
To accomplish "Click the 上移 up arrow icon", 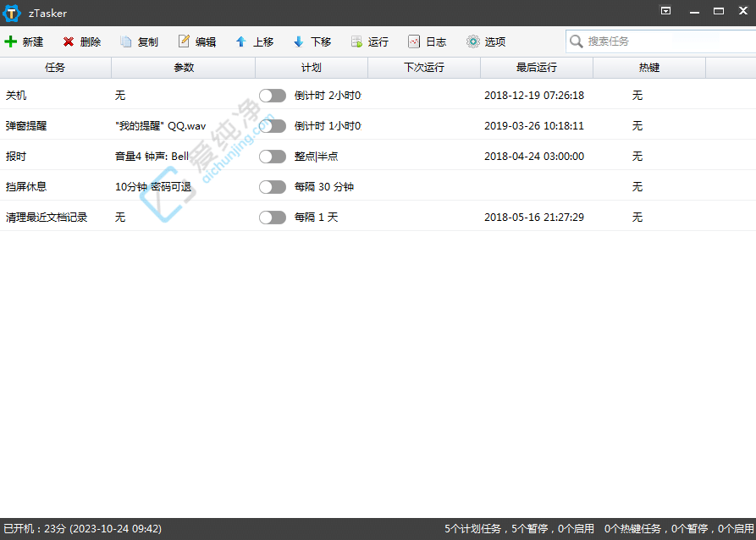I will (x=241, y=42).
